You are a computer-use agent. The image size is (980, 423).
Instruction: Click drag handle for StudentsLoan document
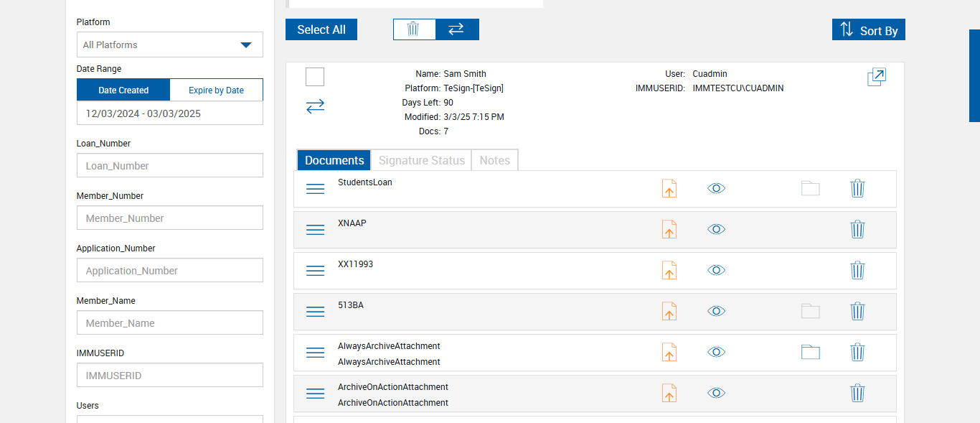(x=316, y=189)
